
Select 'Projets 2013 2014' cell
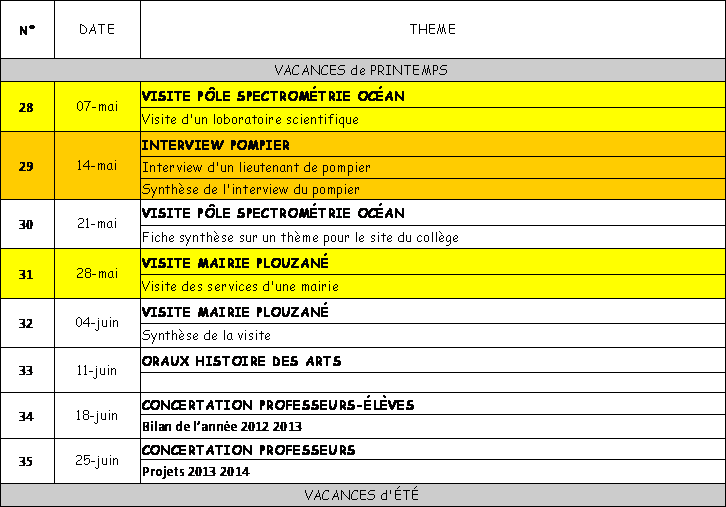pyautogui.click(x=196, y=471)
